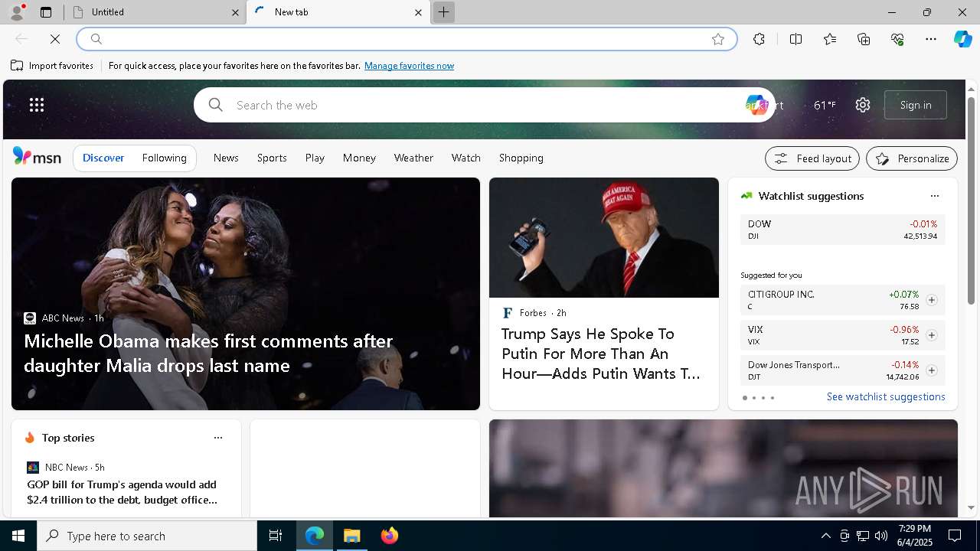Click the Windows taskbar search box

click(x=147, y=536)
